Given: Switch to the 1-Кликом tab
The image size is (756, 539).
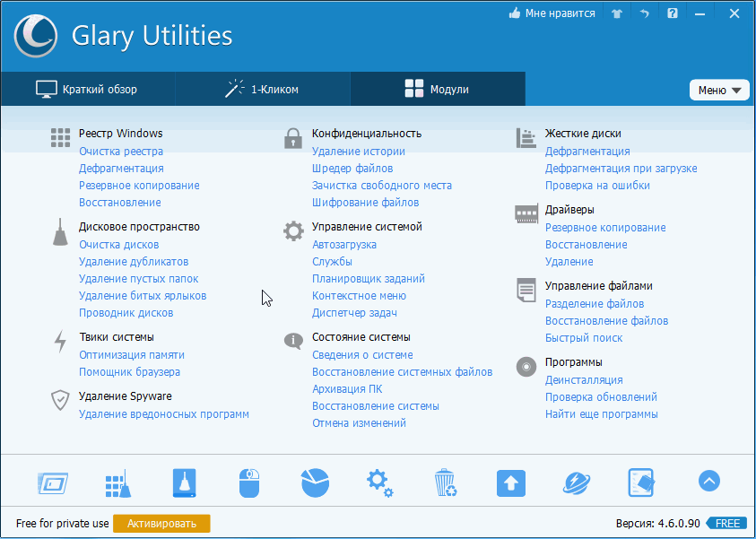Looking at the screenshot, I should pos(262,89).
